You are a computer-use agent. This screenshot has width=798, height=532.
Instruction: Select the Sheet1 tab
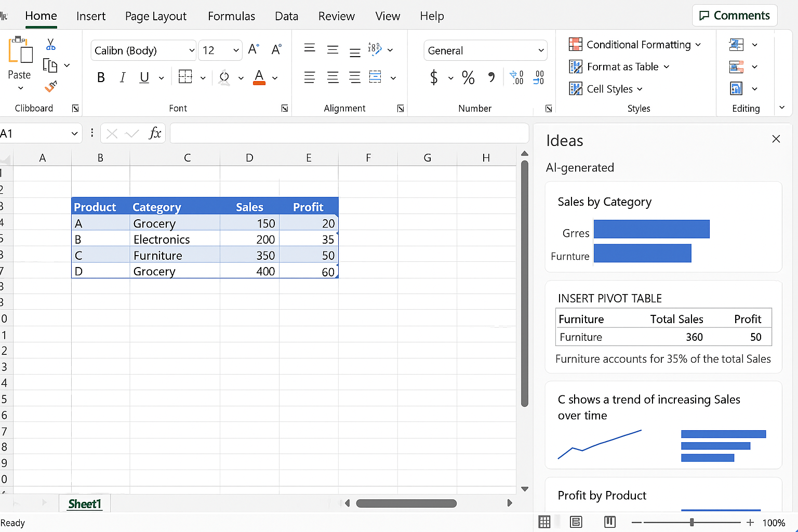click(x=85, y=504)
